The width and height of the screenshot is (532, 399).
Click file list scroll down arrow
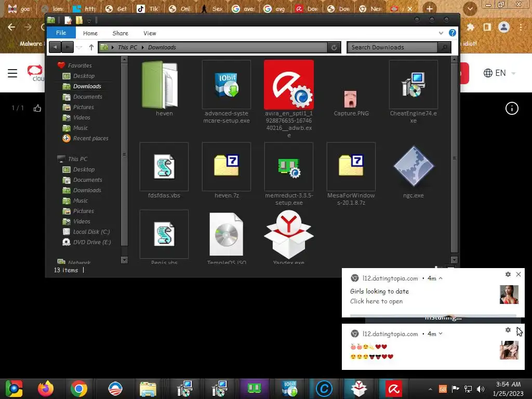click(x=454, y=260)
